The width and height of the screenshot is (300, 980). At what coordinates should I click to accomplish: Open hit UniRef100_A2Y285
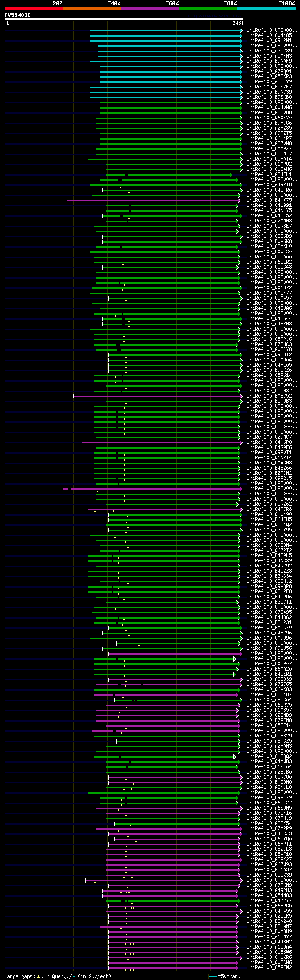click(x=269, y=128)
